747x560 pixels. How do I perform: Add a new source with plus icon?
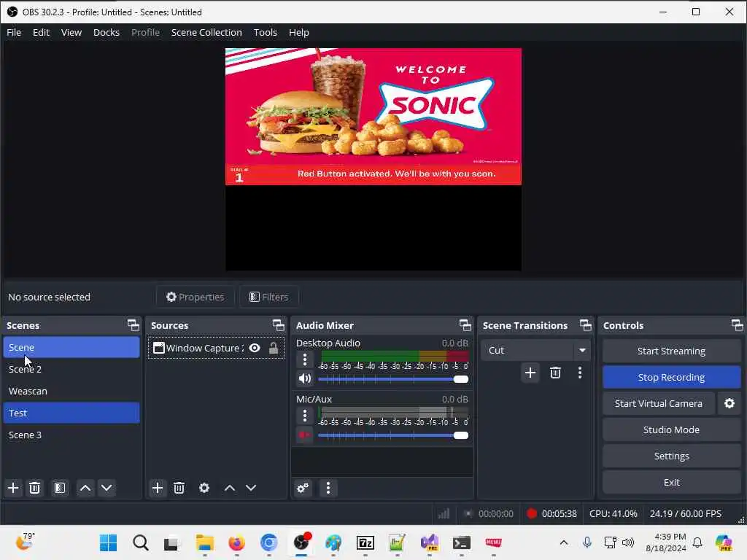tap(158, 488)
